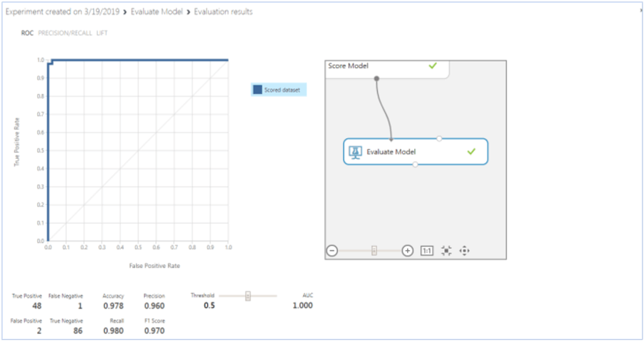
Task: Click the minimap zoom slider handle
Action: coord(374,250)
